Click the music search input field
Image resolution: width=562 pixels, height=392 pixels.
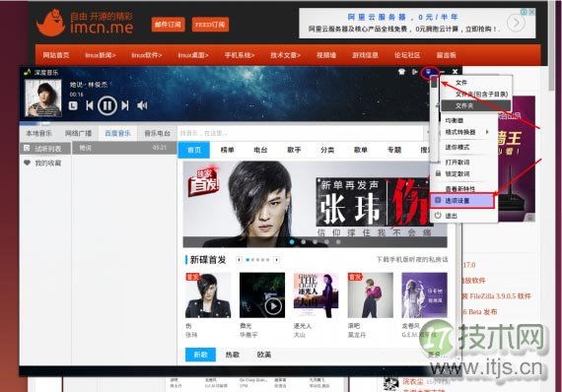[x=301, y=133]
